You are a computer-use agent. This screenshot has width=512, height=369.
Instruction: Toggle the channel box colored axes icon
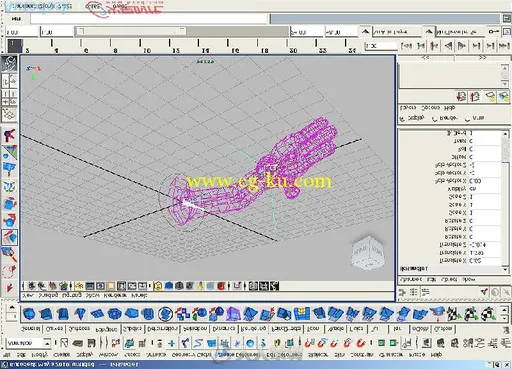pyautogui.click(x=485, y=292)
